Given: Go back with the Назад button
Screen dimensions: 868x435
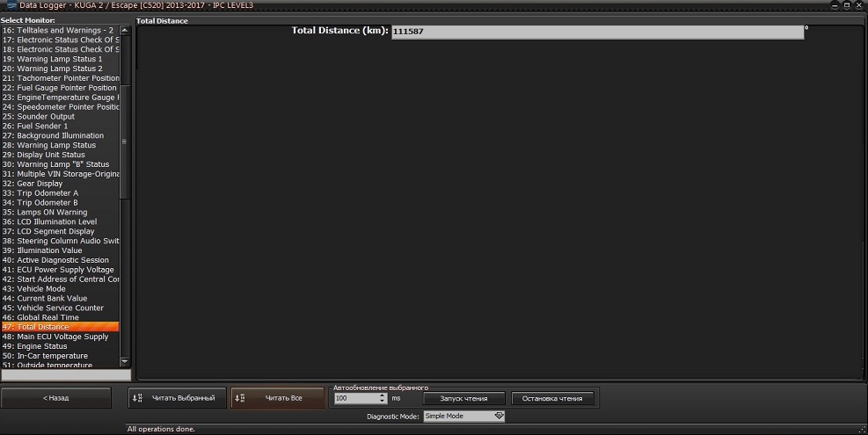Looking at the screenshot, I should pyautogui.click(x=56, y=398).
